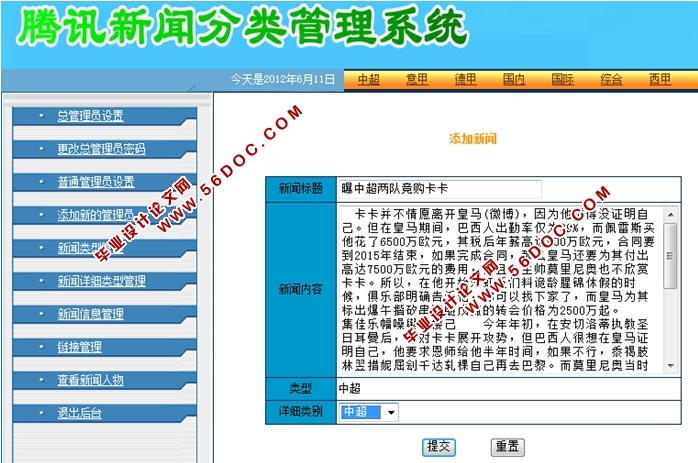The height and width of the screenshot is (463, 698).
Task: Go to 链接管理 page
Action: pos(79,347)
